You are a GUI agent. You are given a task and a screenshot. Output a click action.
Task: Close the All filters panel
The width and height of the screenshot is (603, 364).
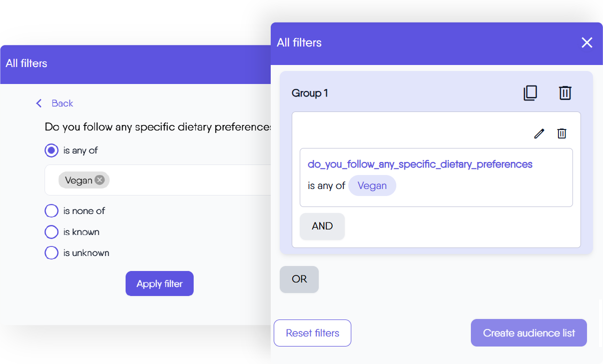pyautogui.click(x=586, y=42)
